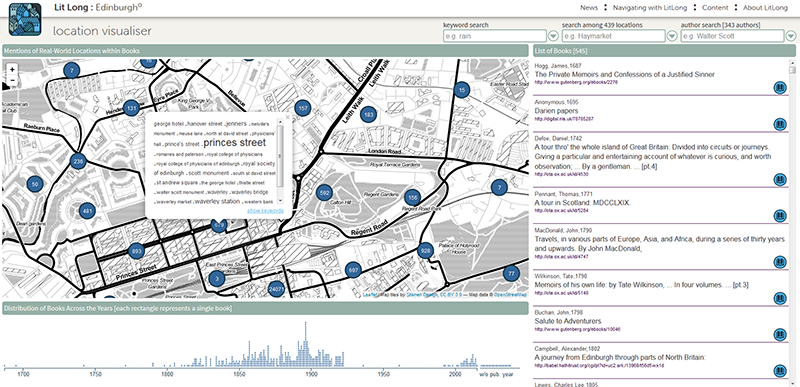Open title 'Salute to Adventurers'
Viewport: 800px width, 387px height.
568,321
